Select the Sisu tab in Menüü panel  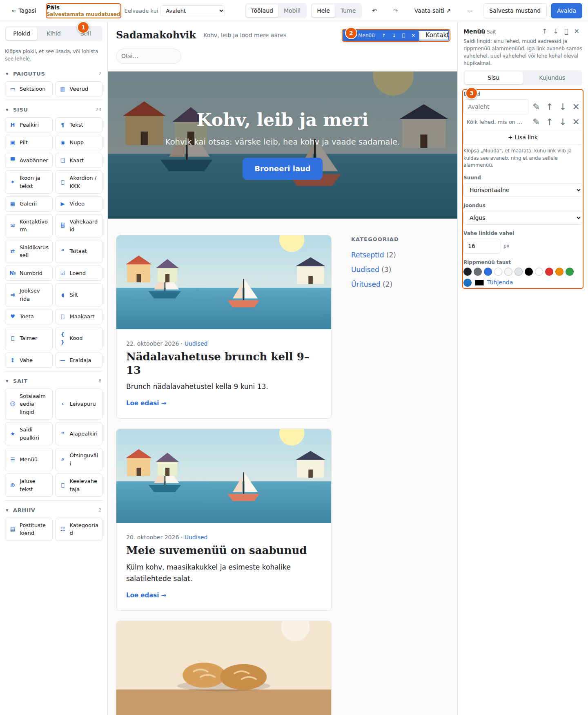(x=493, y=78)
